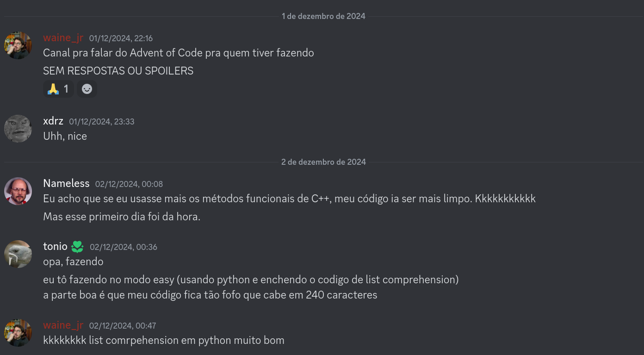Open waine_jr's avatar on last message
This screenshot has width=644, height=355.
pos(18,333)
